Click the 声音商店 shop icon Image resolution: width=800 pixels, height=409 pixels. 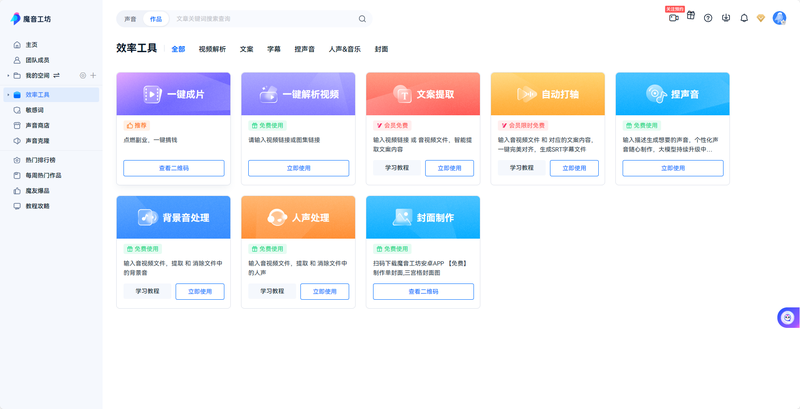coord(17,125)
